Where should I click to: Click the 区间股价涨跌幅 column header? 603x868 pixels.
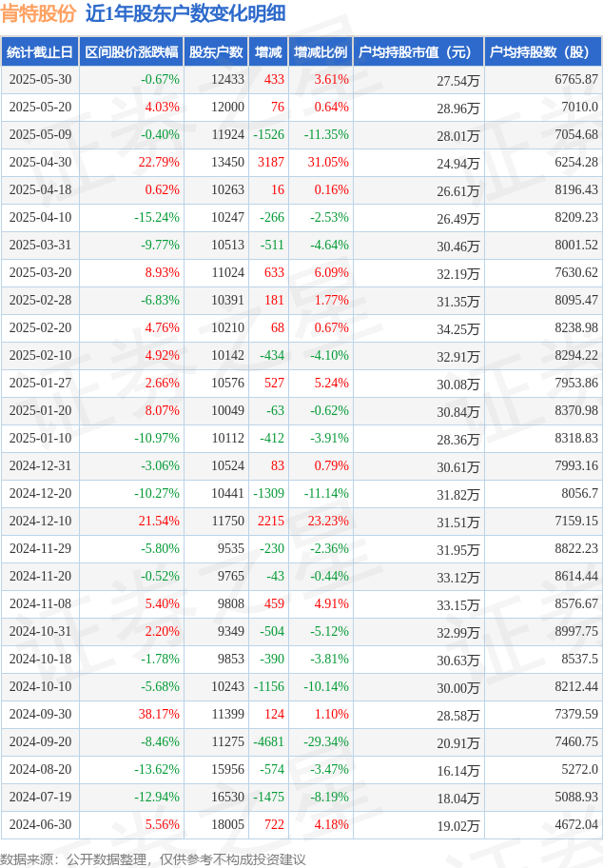(x=131, y=52)
